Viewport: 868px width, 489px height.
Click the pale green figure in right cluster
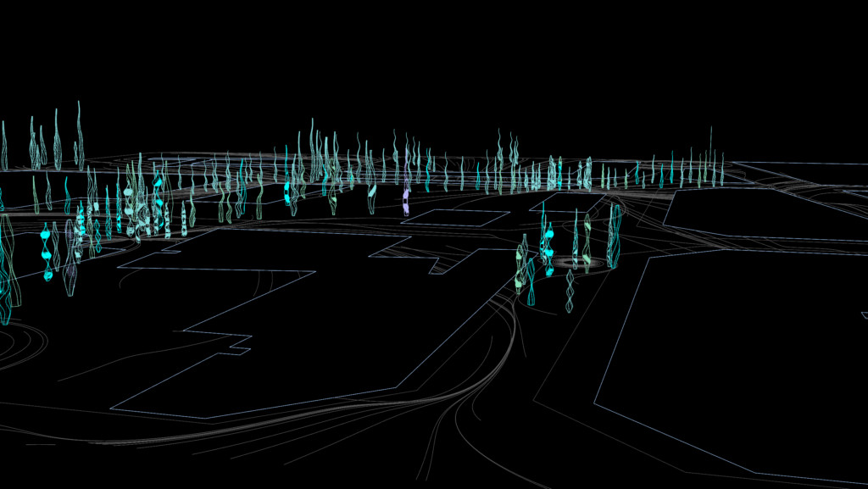pos(520,254)
